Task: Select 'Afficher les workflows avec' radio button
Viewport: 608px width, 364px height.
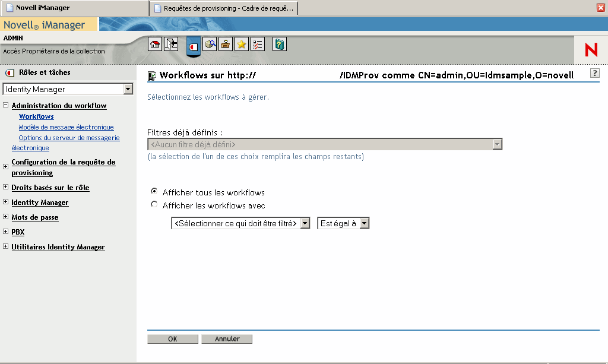Action: pyautogui.click(x=154, y=204)
